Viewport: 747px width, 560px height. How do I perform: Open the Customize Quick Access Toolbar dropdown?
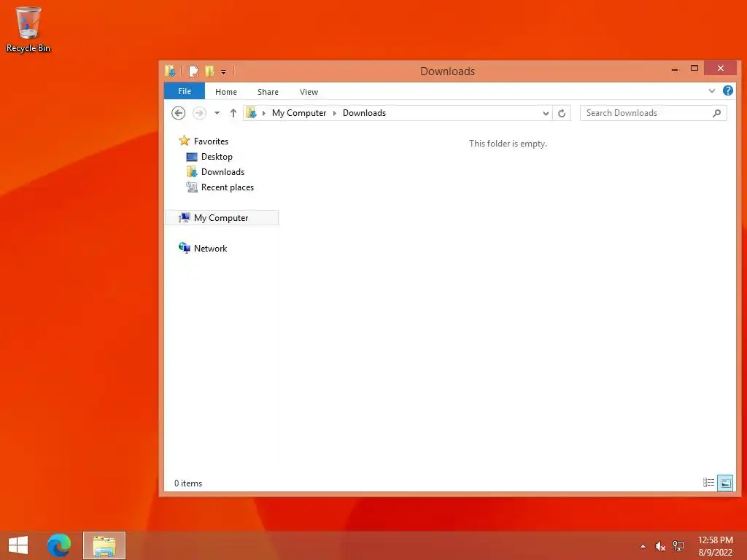point(223,72)
